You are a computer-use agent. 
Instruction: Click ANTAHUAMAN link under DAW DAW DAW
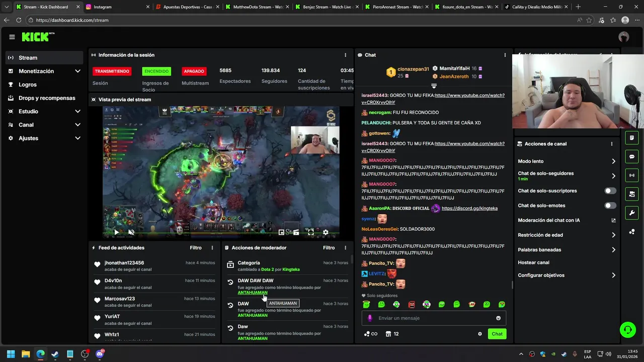point(253,293)
